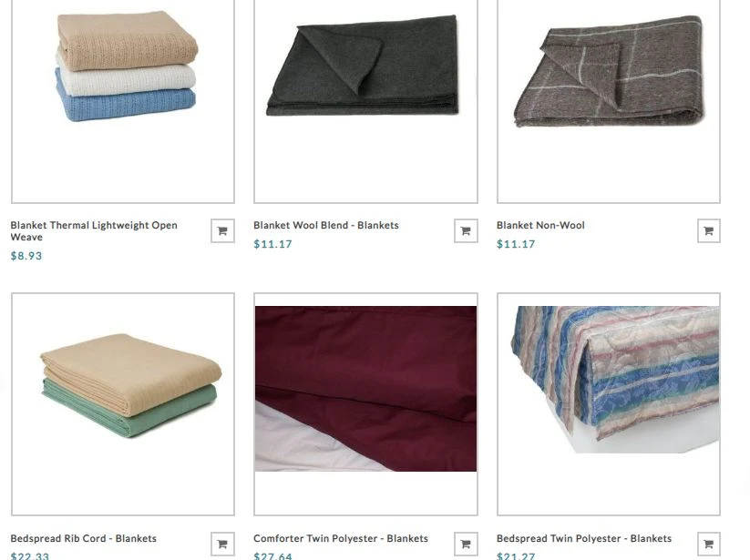
Task: Add Blanket Non-Wool to cart
Action: point(709,230)
